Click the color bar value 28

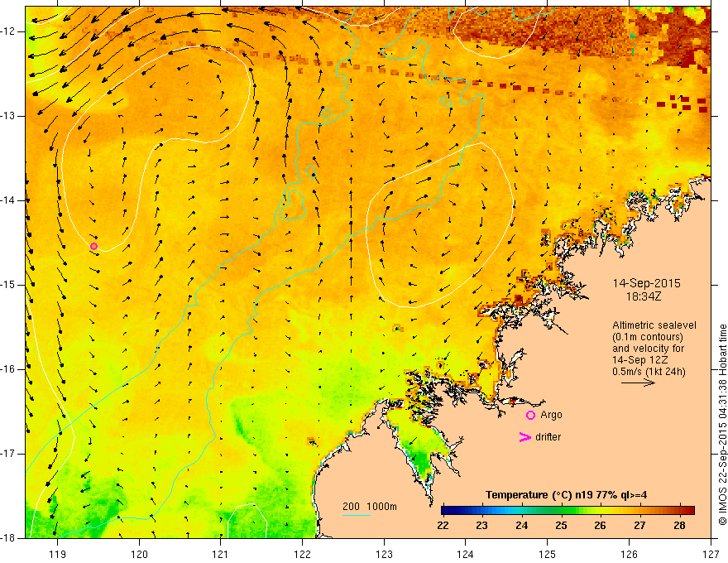679,526
